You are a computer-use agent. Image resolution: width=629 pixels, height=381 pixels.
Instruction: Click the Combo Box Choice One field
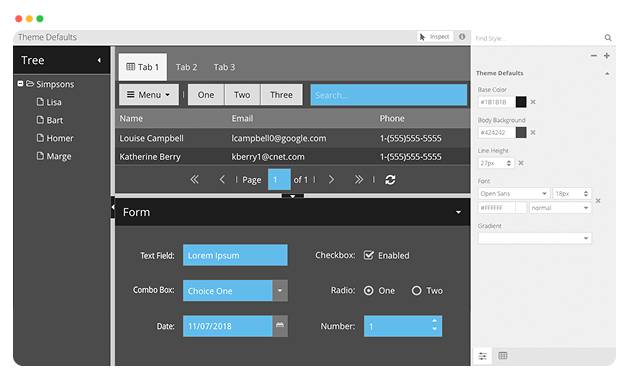pos(227,291)
